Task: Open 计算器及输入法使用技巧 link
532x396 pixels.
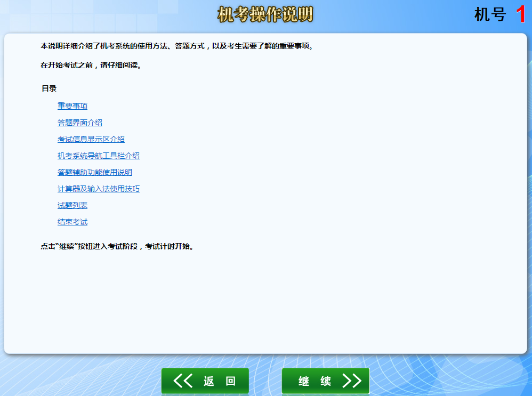Action: click(99, 189)
